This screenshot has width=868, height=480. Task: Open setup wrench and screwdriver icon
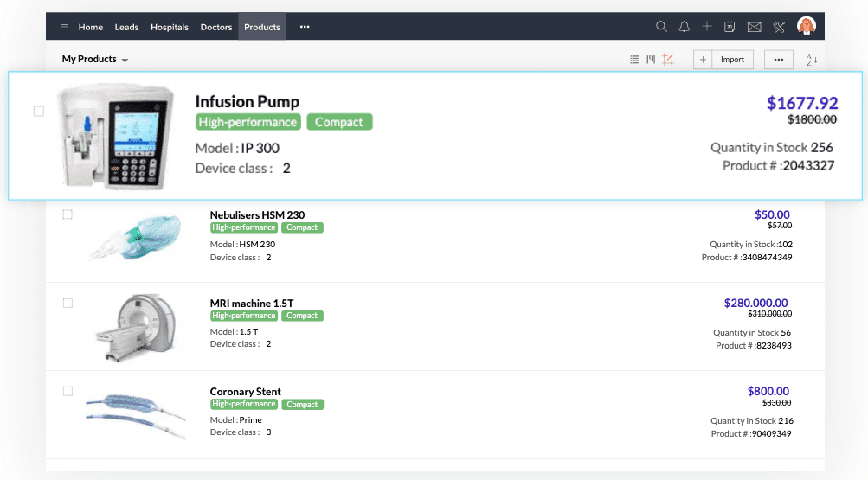pos(779,27)
